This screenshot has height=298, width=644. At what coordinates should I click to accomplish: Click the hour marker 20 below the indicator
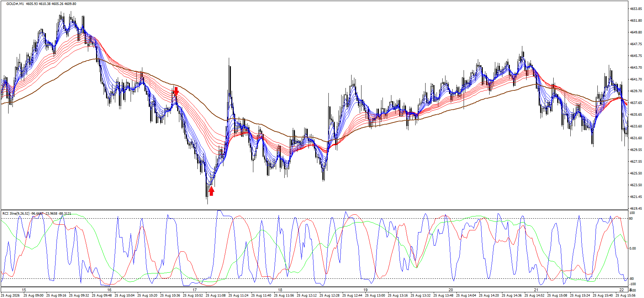pyautogui.click(x=451, y=290)
